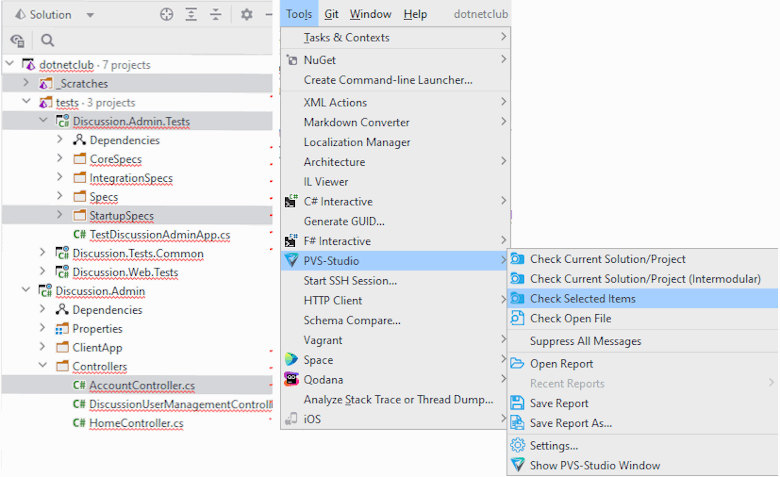Open PVS-Studio Settings
The image size is (780, 477).
553,445
